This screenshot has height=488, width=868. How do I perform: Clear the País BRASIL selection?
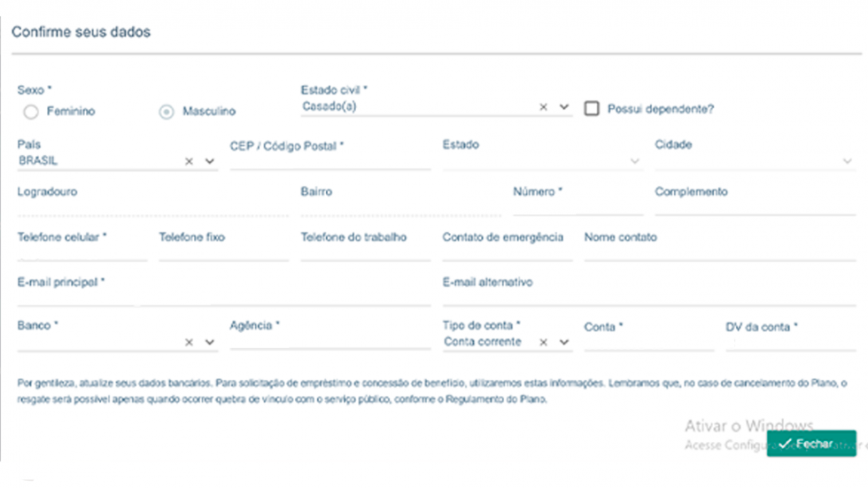[189, 161]
